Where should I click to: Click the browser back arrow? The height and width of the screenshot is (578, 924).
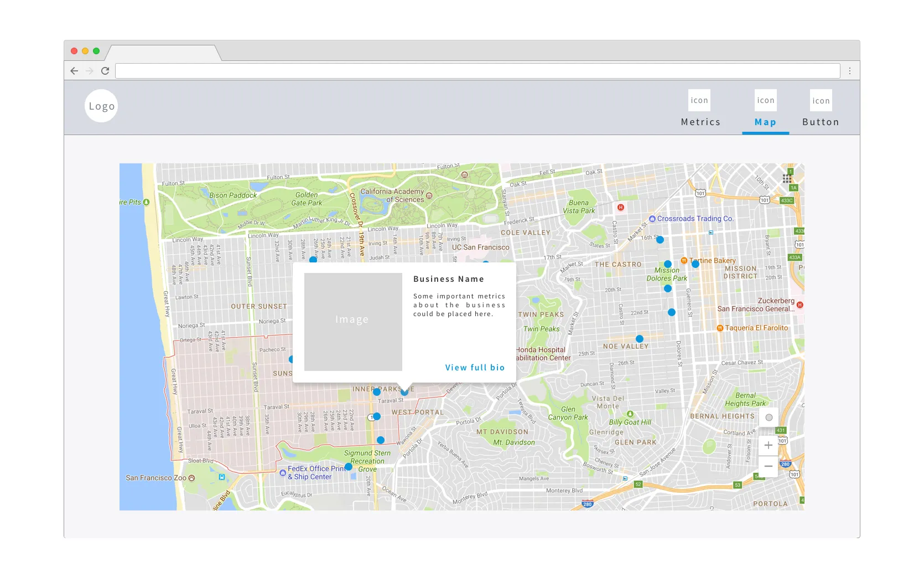click(74, 71)
